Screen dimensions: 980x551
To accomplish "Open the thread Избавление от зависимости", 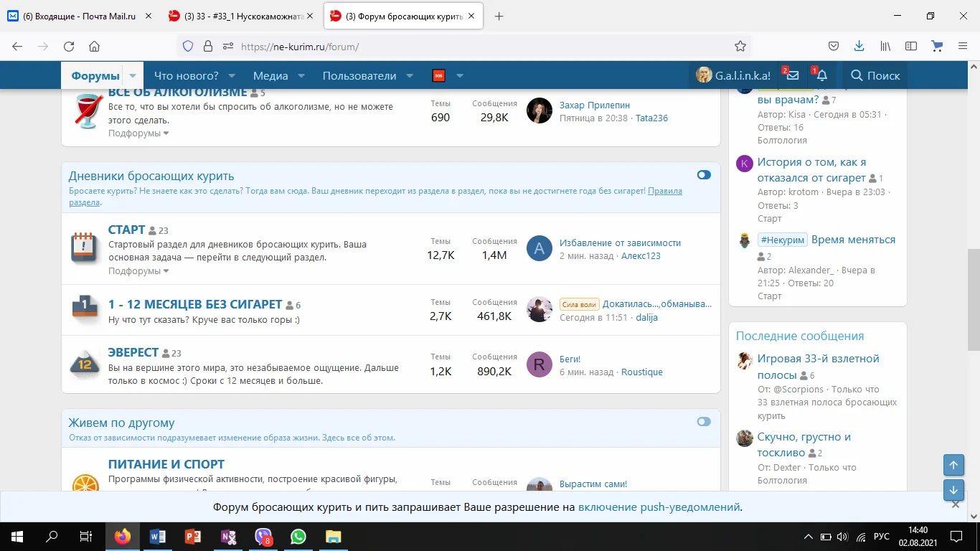I will [620, 242].
